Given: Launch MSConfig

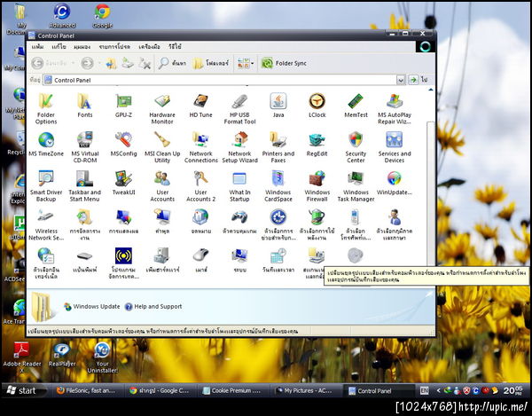Looking at the screenshot, I should pos(123,145).
